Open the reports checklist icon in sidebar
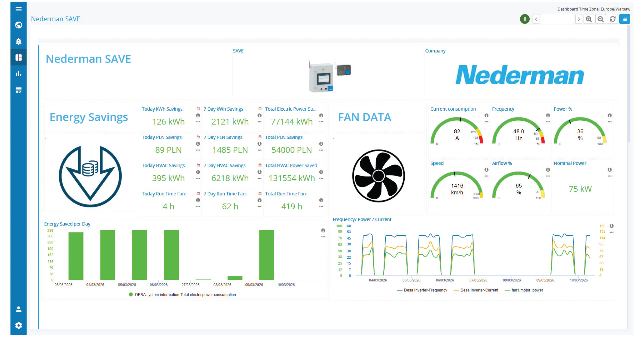The width and height of the screenshot is (644, 337). click(19, 90)
